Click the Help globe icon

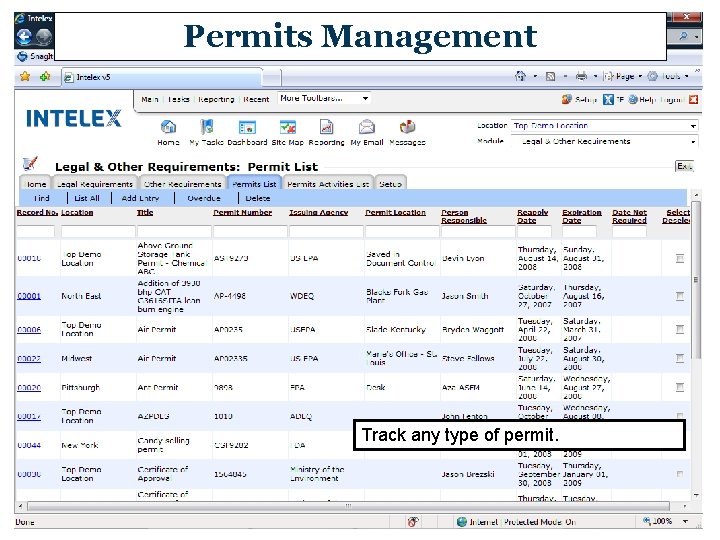[x=633, y=99]
